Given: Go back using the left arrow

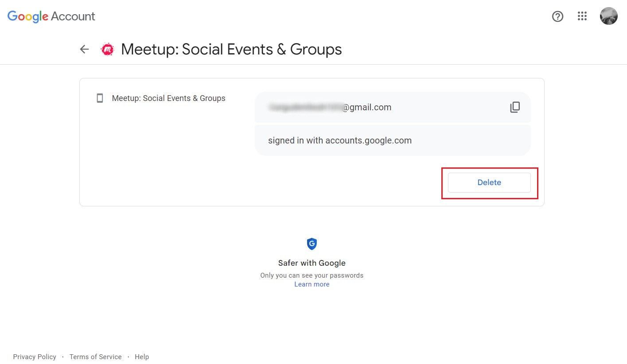Looking at the screenshot, I should (x=84, y=49).
